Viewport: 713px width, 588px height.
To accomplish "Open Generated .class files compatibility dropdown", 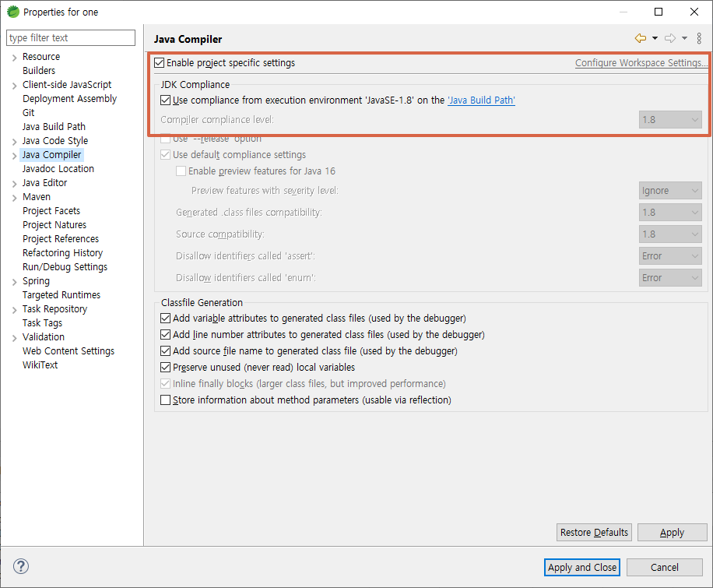I will pyautogui.click(x=670, y=213).
